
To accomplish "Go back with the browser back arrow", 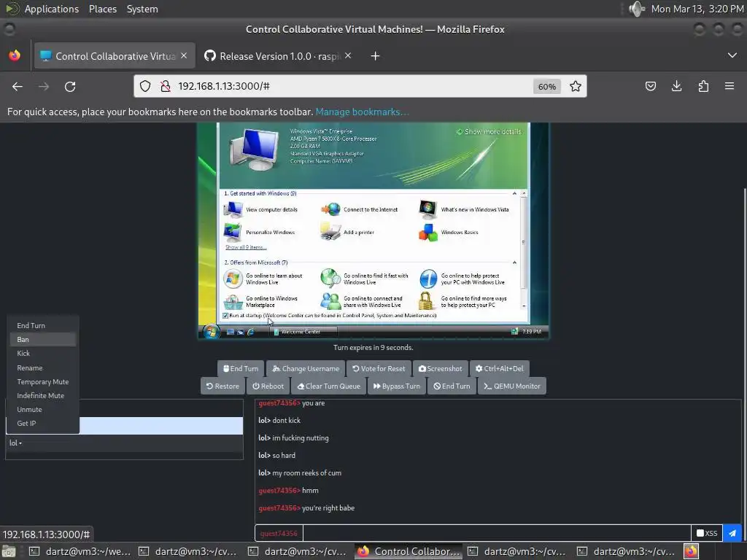I will (x=18, y=86).
